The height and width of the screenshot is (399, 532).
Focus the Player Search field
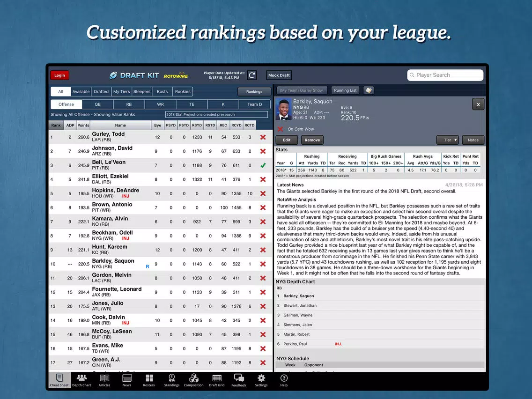click(445, 75)
